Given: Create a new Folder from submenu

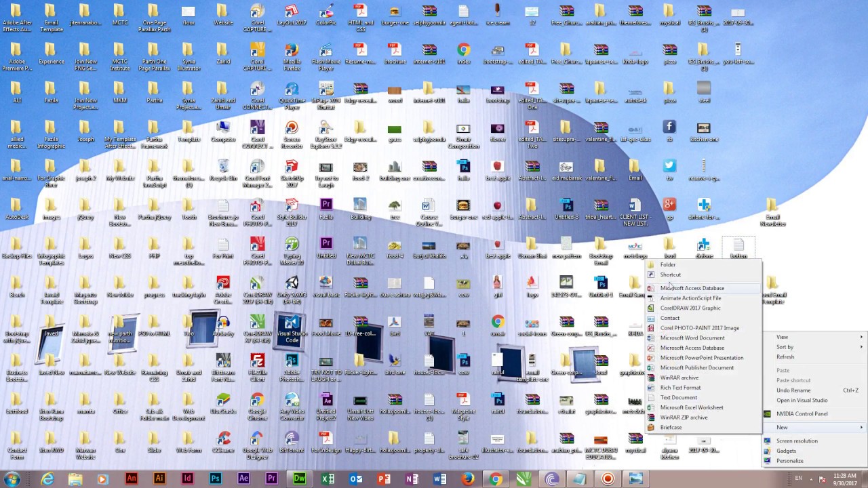Looking at the screenshot, I should coord(703,265).
